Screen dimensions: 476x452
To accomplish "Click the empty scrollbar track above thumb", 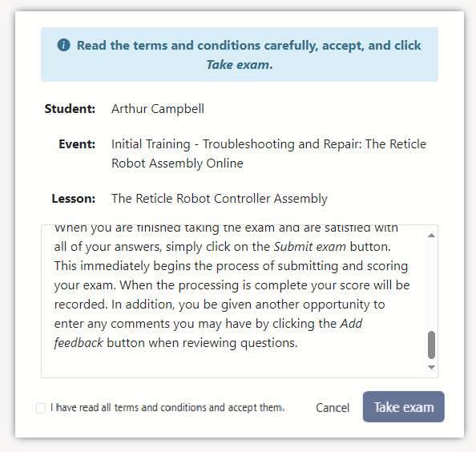I will tap(431, 285).
